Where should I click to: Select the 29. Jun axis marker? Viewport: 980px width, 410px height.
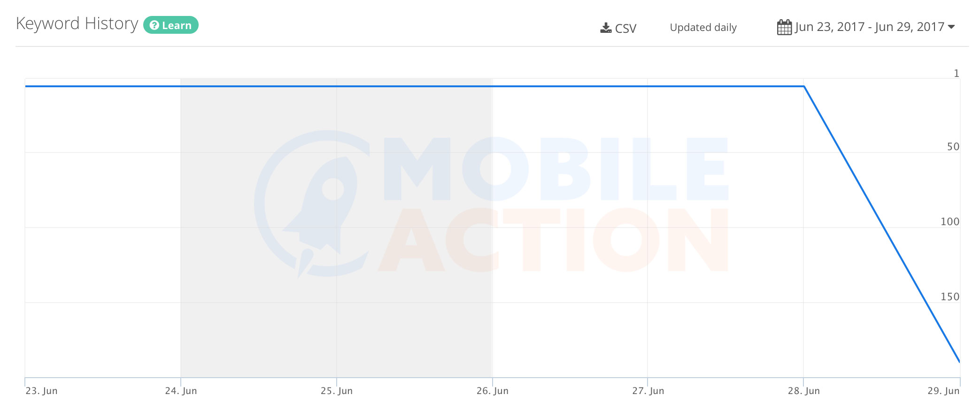pyautogui.click(x=943, y=391)
